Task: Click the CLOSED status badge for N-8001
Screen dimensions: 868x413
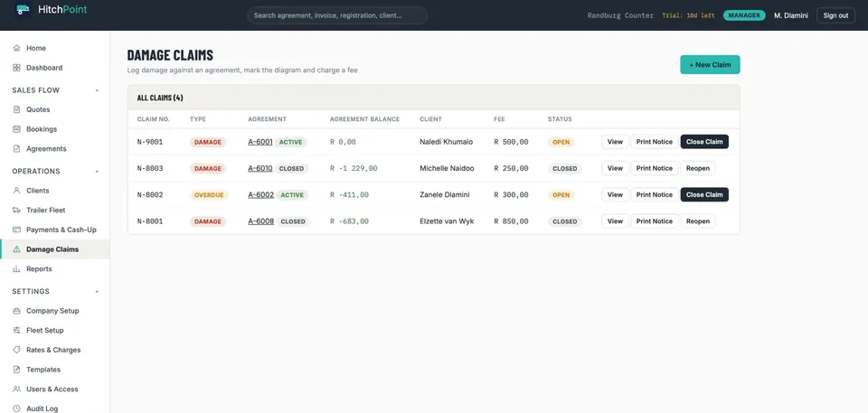Action: click(564, 221)
